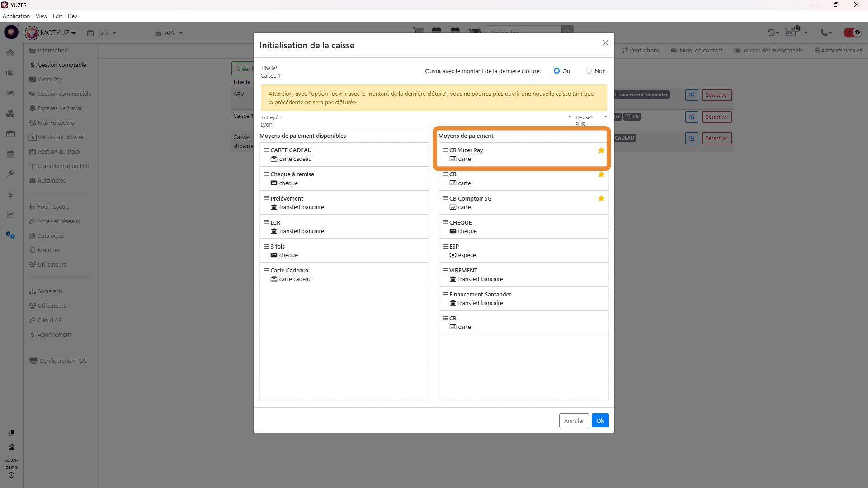The width and height of the screenshot is (868, 488).
Task: Toggle the red eye switch top right
Action: coord(853,33)
